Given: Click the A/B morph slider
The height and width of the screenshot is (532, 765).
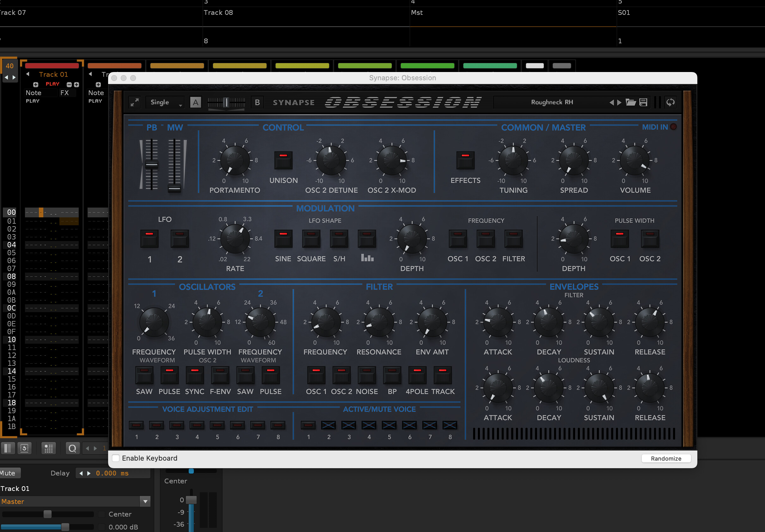Looking at the screenshot, I should pyautogui.click(x=226, y=102).
